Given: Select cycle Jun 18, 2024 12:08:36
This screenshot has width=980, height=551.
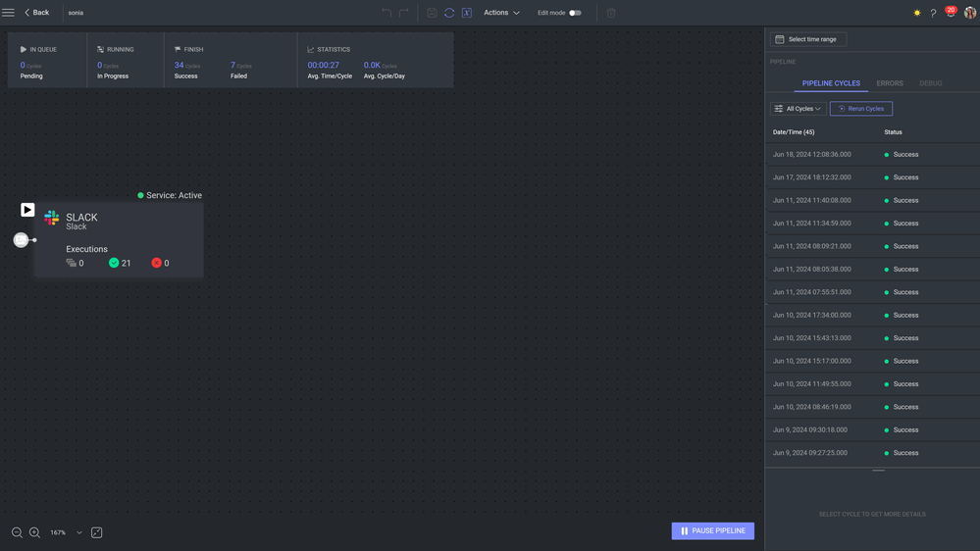Looking at the screenshot, I should click(x=872, y=154).
